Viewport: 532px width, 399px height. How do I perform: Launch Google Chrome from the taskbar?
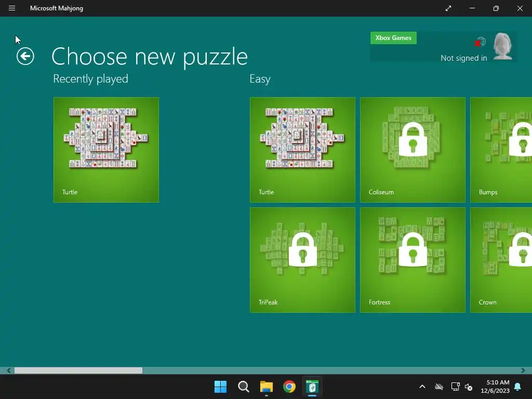(x=289, y=387)
